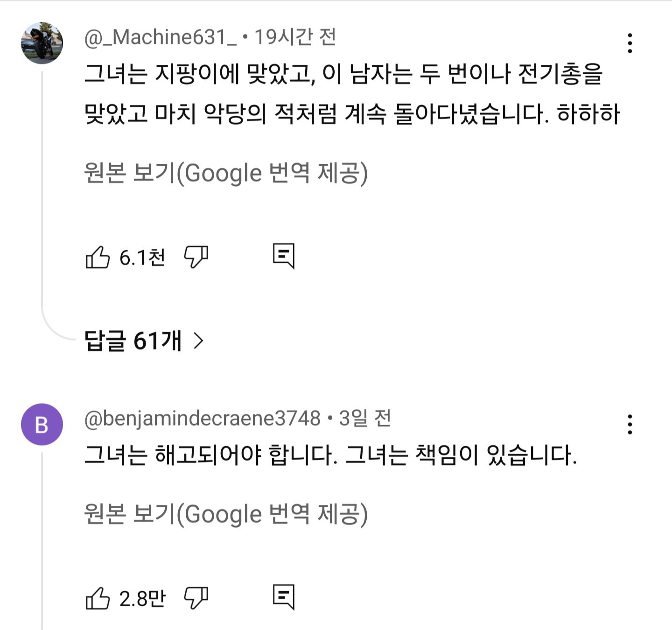Show original text of @benjamindecraene3748 comment

click(x=226, y=514)
